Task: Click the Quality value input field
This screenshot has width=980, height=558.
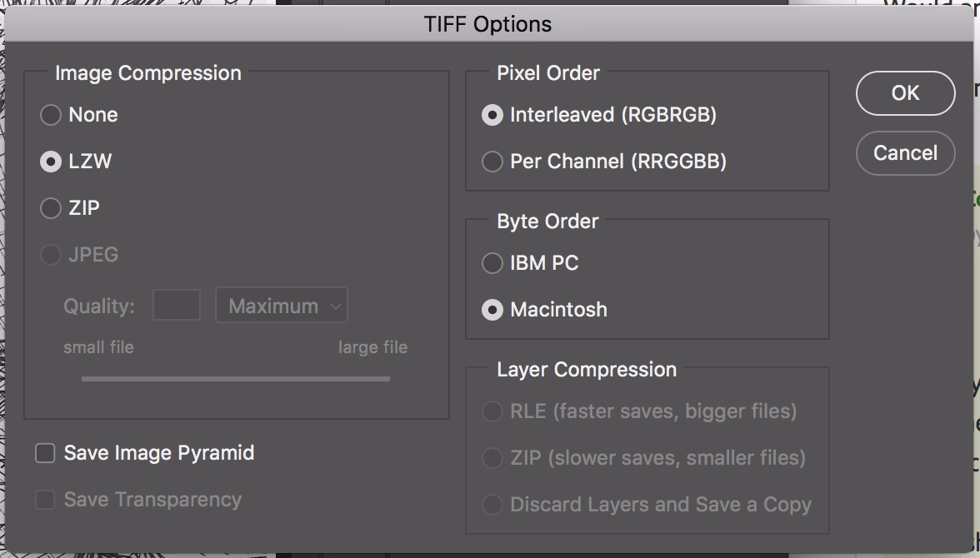Action: coord(177,306)
